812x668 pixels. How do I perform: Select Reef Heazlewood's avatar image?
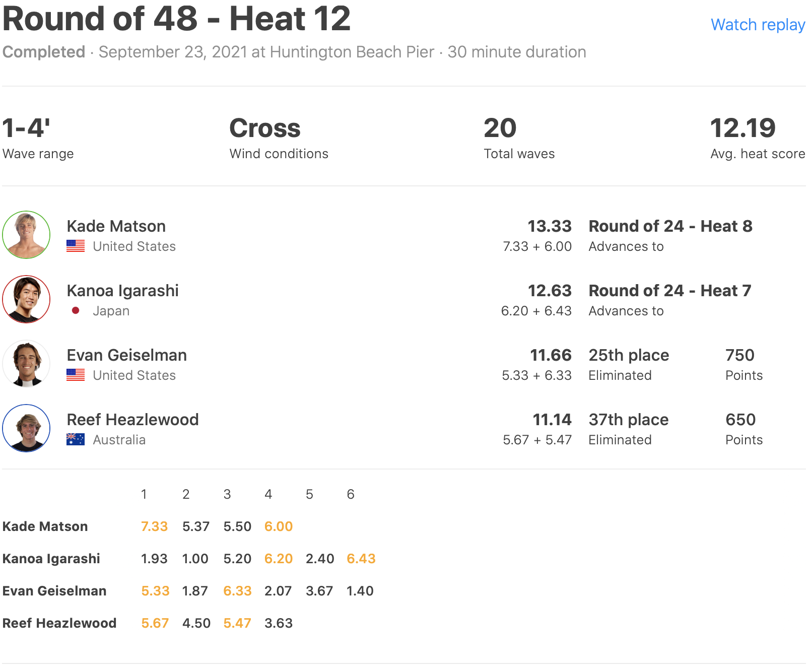click(x=26, y=428)
